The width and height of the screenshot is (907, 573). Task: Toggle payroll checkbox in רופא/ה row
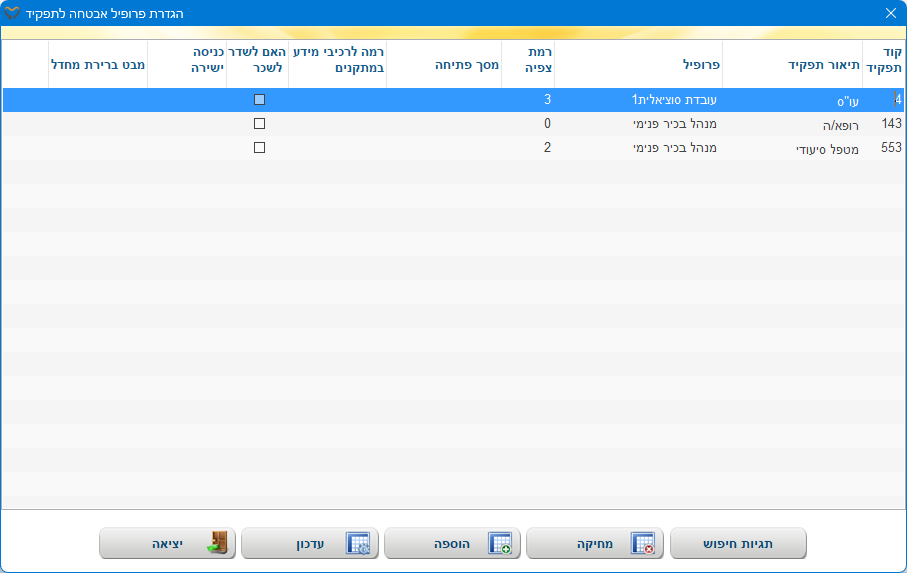pyautogui.click(x=260, y=123)
